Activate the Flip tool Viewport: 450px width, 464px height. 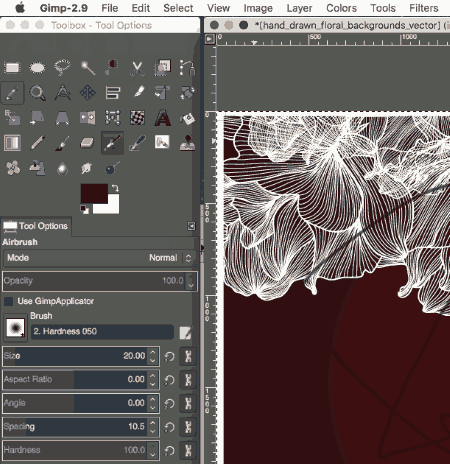click(87, 118)
